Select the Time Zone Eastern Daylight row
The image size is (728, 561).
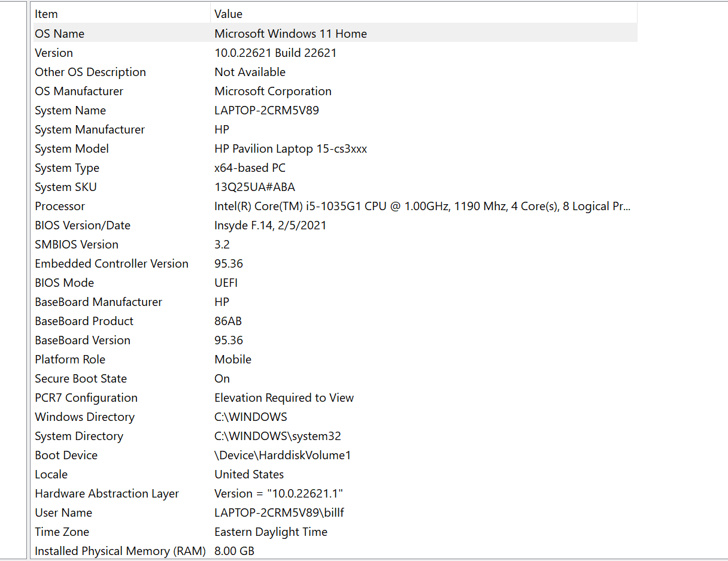pos(180,531)
